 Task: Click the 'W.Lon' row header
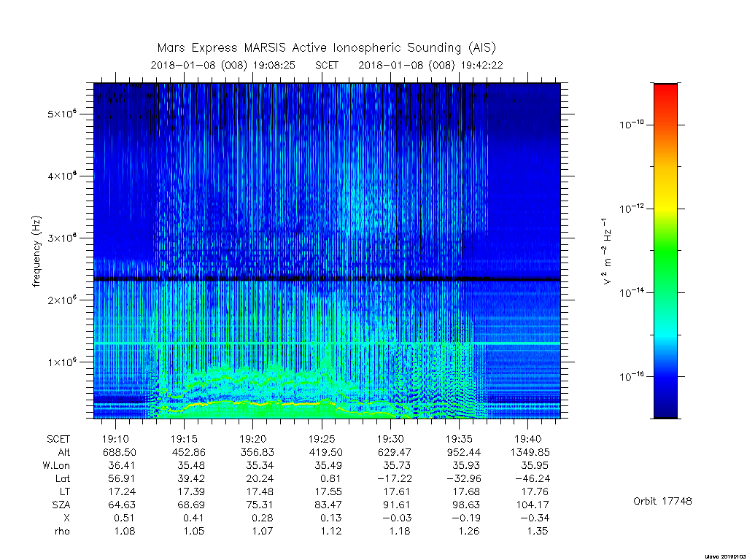(x=56, y=465)
